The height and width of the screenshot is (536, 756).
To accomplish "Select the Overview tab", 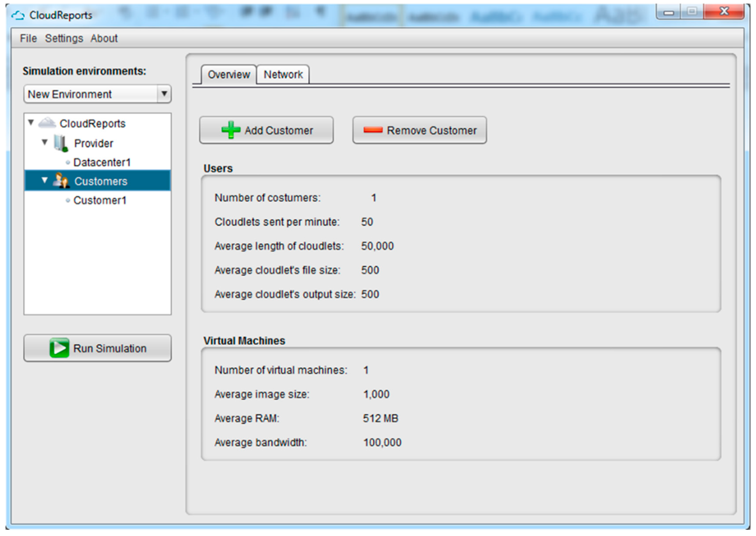I will click(229, 75).
